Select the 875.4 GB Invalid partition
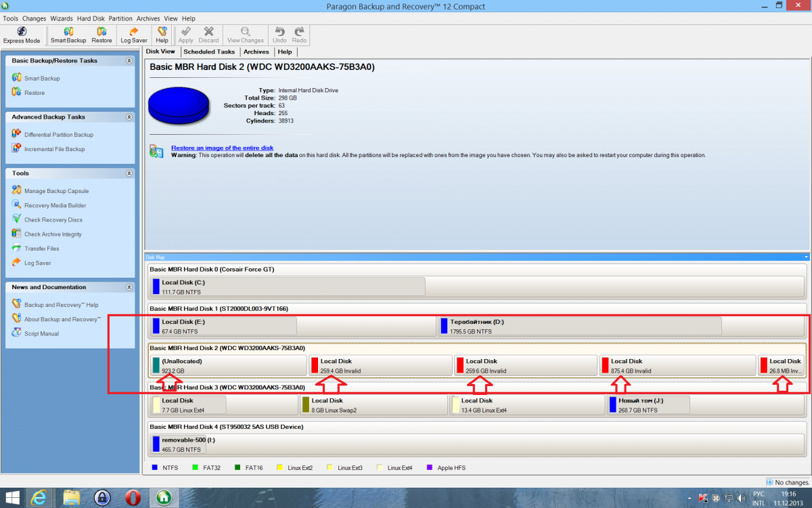Screen dimensions: 812x508 (x=677, y=366)
